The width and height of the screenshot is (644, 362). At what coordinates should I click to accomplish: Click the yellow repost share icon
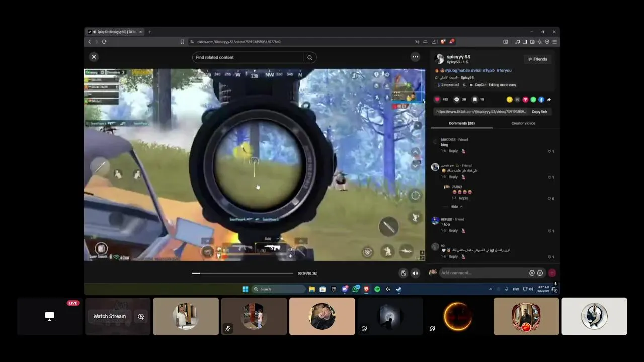[509, 100]
